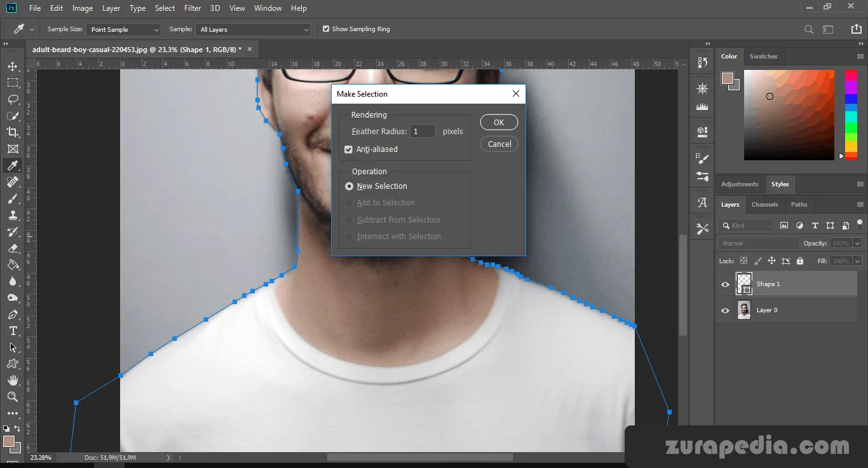Cancel the Make Selection dialog

coord(499,144)
